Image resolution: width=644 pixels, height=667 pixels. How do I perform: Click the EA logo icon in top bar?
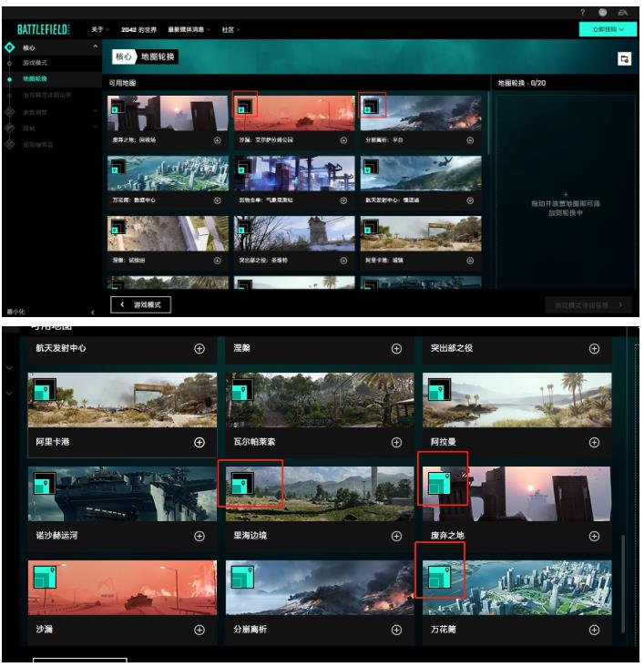point(623,13)
